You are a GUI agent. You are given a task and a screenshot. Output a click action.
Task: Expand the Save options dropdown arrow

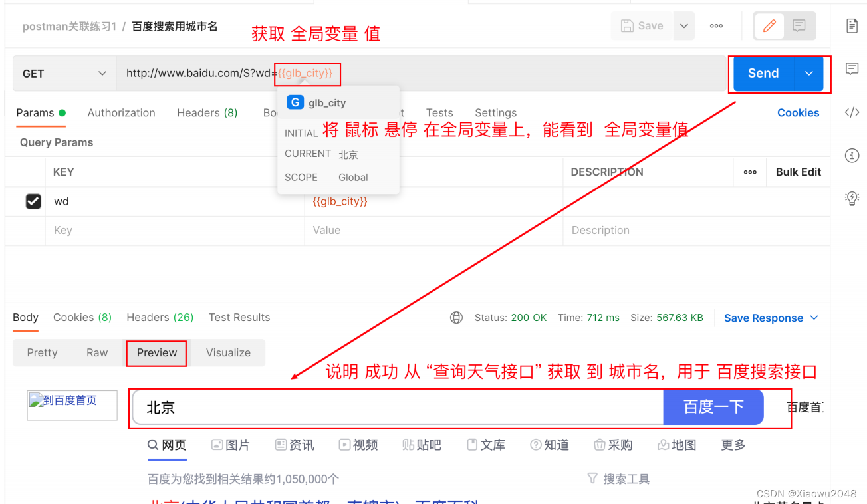coord(684,26)
